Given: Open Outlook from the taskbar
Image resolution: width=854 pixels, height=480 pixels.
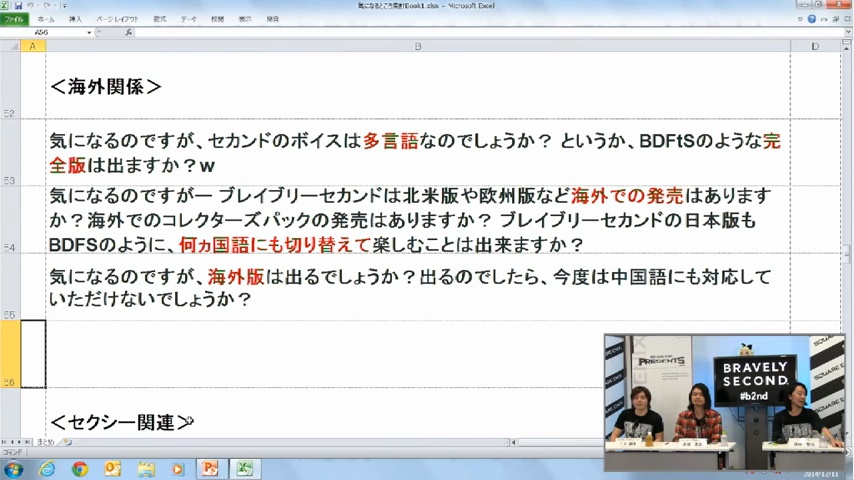Looking at the screenshot, I should (113, 469).
